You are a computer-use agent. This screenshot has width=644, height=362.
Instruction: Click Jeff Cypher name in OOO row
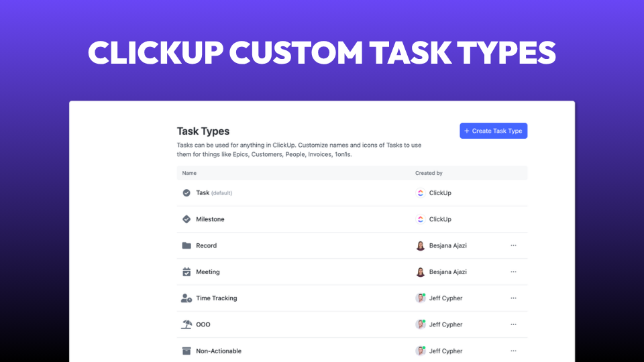tap(445, 324)
